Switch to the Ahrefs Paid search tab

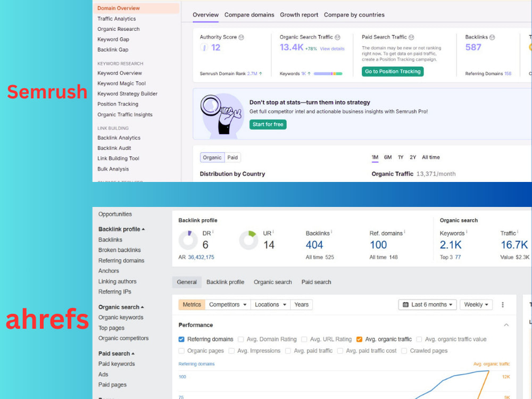(x=316, y=282)
